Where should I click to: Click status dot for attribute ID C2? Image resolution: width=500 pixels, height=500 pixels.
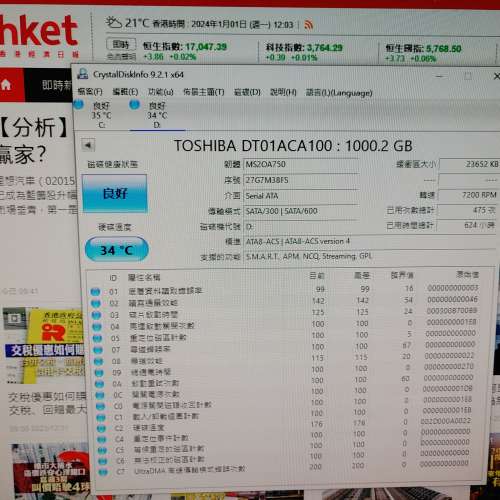click(x=101, y=428)
